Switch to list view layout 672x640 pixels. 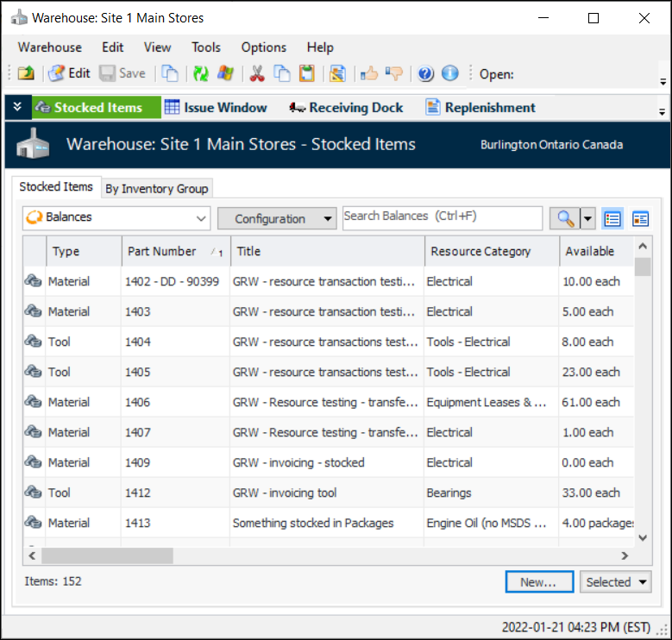point(612,218)
